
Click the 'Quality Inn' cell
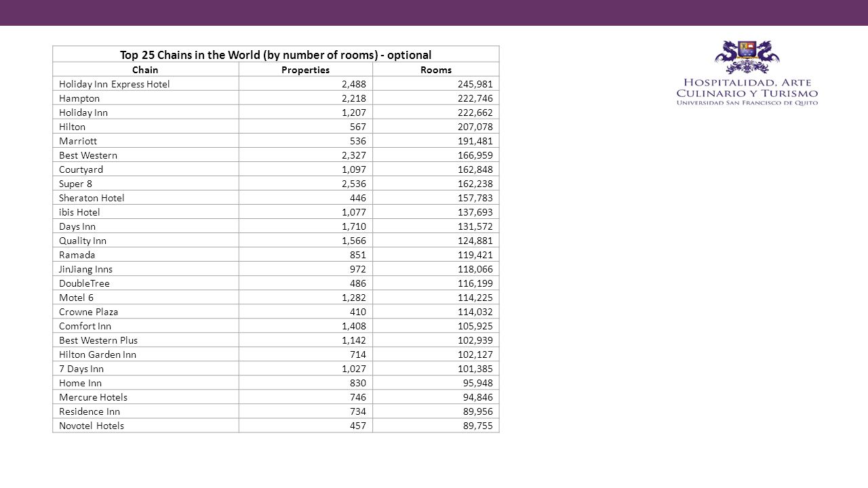146,241
